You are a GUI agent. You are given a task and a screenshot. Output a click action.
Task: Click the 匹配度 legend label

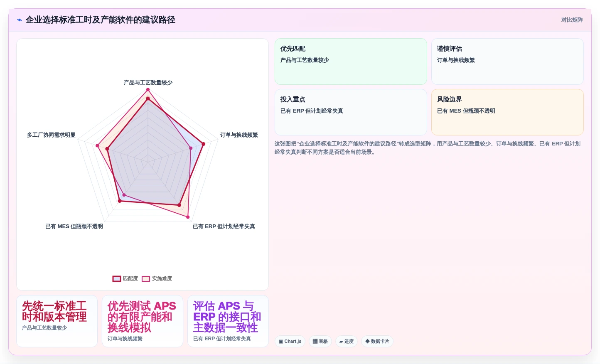[x=130, y=279]
